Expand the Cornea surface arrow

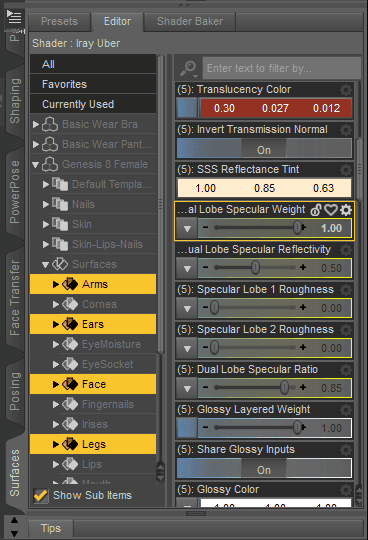pyautogui.click(x=56, y=304)
